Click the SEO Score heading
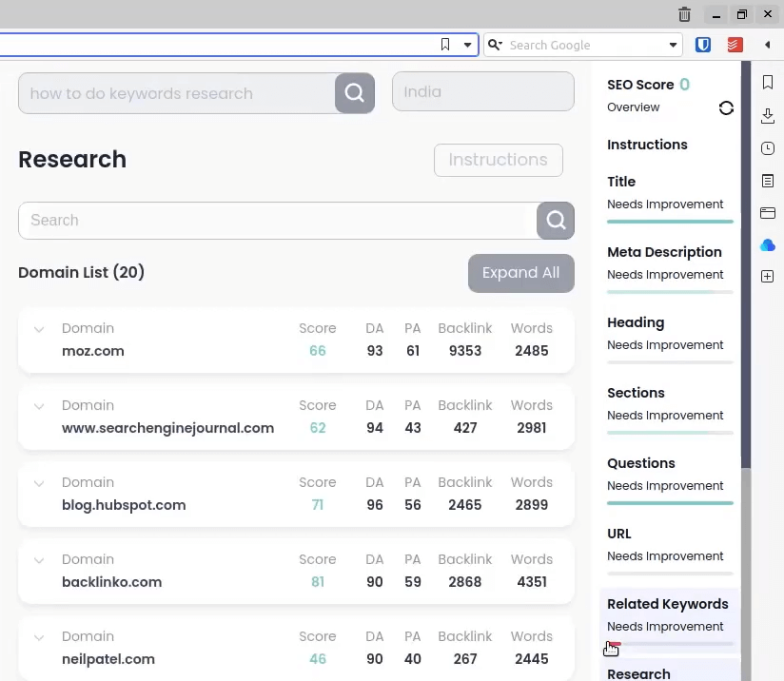This screenshot has height=681, width=784. (x=640, y=85)
